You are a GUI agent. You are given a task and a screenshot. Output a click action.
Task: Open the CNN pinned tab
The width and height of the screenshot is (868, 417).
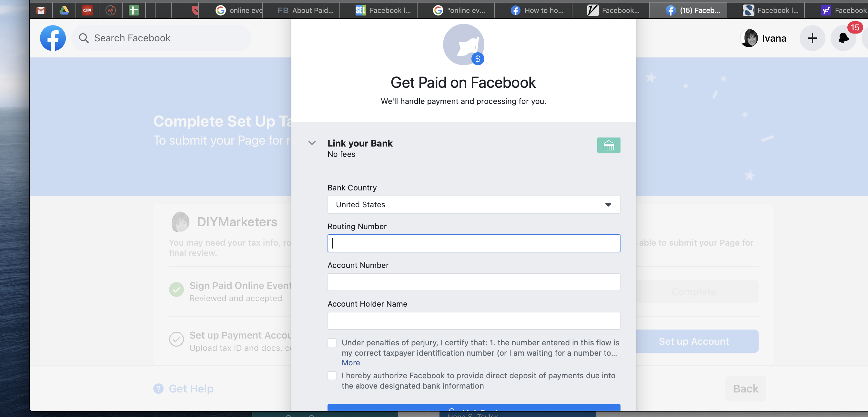pos(87,10)
